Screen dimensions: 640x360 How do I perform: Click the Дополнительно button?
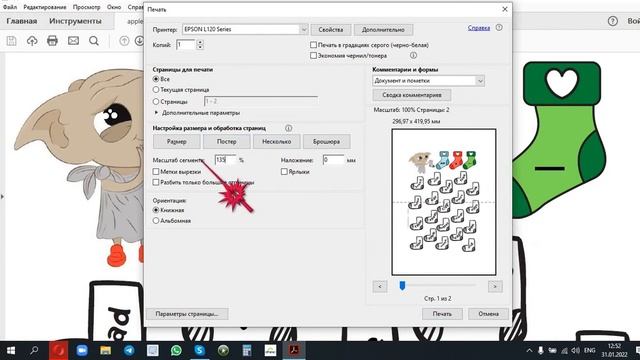383,30
